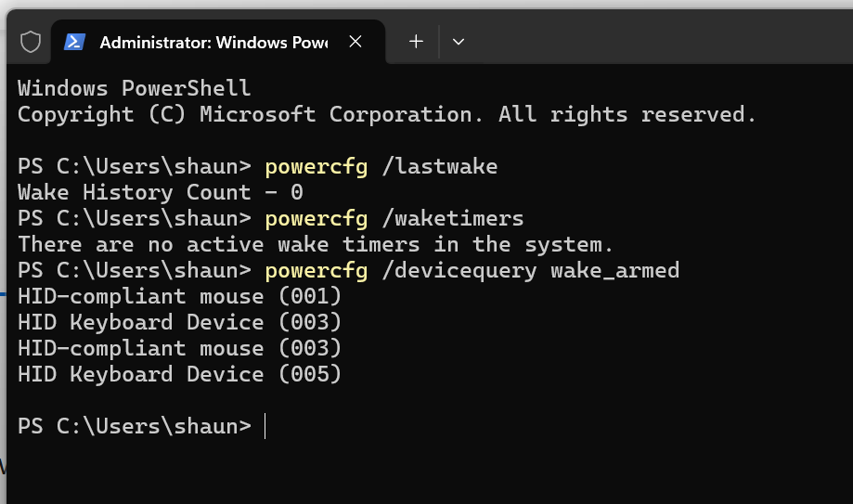Click the /devicequery wake_armed command text
853x504 pixels.
tap(531, 270)
